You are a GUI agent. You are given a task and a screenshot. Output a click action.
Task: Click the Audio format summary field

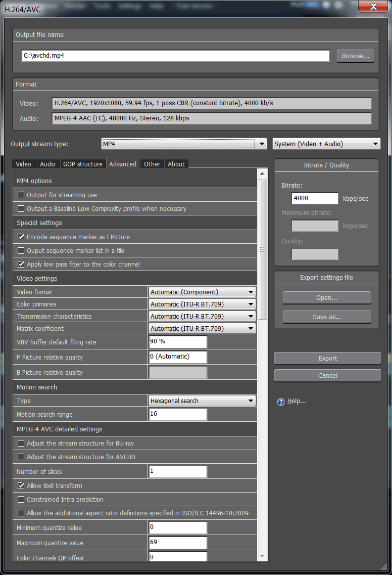[x=211, y=118]
